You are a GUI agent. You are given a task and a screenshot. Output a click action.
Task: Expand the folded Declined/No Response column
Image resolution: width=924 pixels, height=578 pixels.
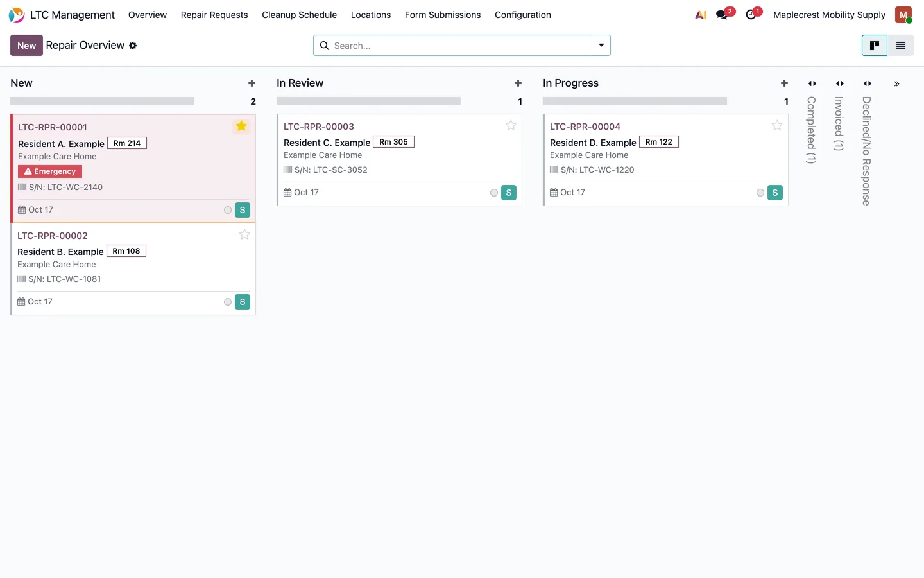[868, 83]
